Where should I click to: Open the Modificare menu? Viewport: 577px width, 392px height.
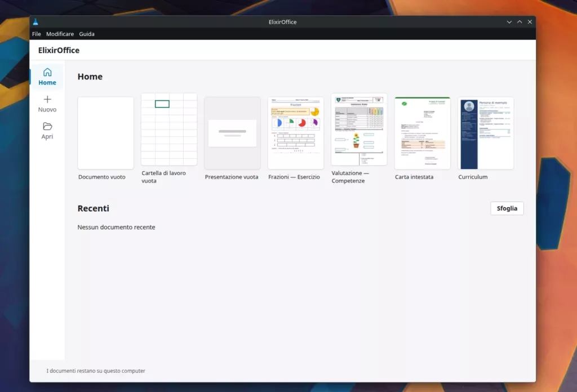[x=60, y=34]
